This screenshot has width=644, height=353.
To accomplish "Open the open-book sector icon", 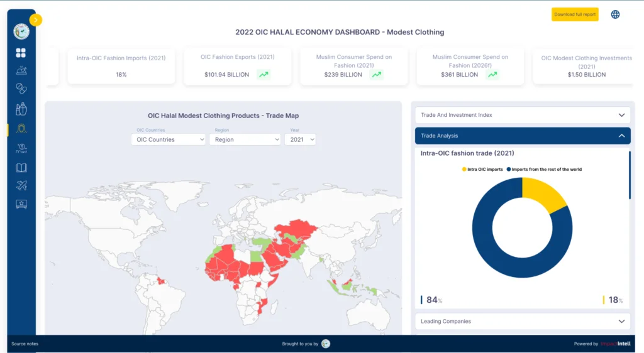I will [x=21, y=168].
